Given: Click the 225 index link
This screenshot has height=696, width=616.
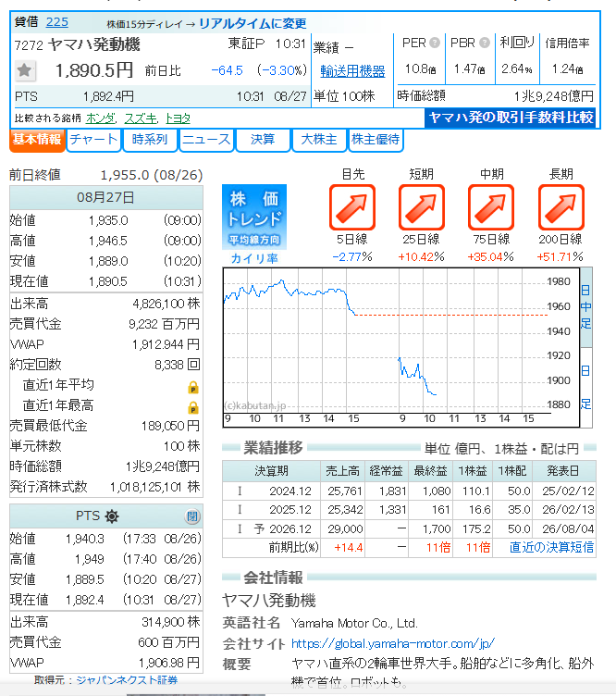Looking at the screenshot, I should pos(57,22).
